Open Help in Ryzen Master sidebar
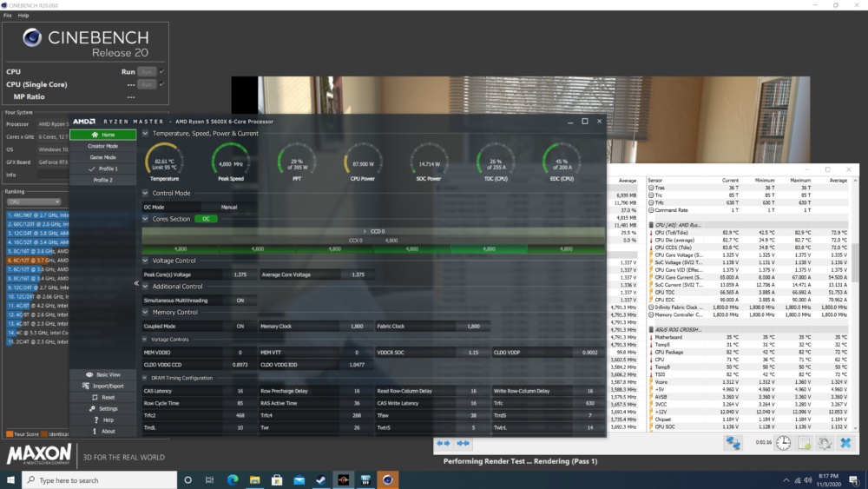Screen dimensions: 868x489 [x=103, y=420]
